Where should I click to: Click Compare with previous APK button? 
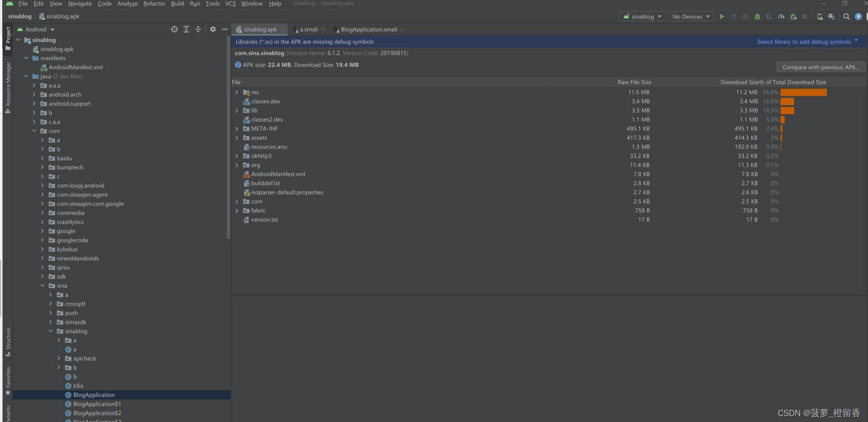click(x=821, y=67)
